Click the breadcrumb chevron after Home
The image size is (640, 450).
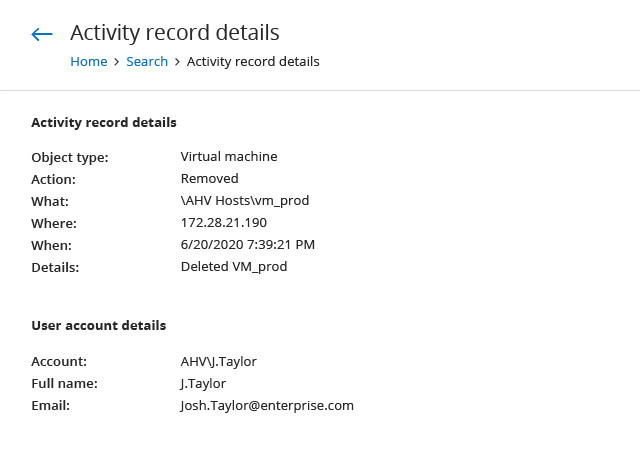coord(117,62)
